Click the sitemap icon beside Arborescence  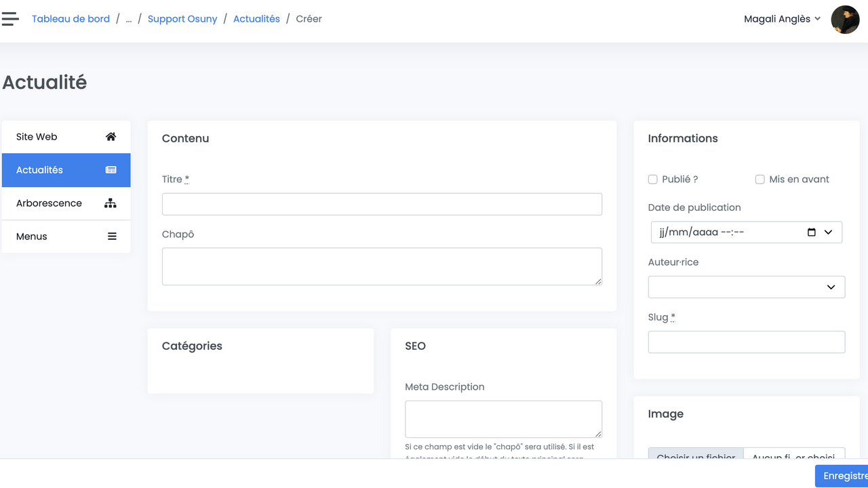tap(111, 203)
